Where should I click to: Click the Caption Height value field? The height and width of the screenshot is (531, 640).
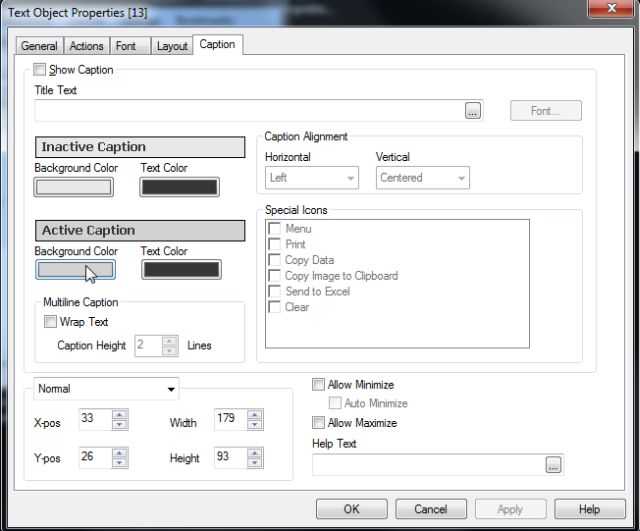click(x=149, y=346)
